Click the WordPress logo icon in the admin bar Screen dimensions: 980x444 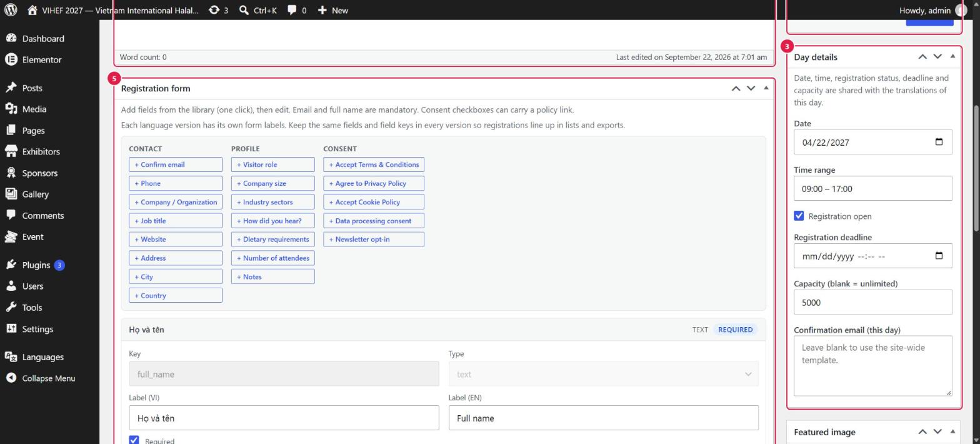click(11, 10)
